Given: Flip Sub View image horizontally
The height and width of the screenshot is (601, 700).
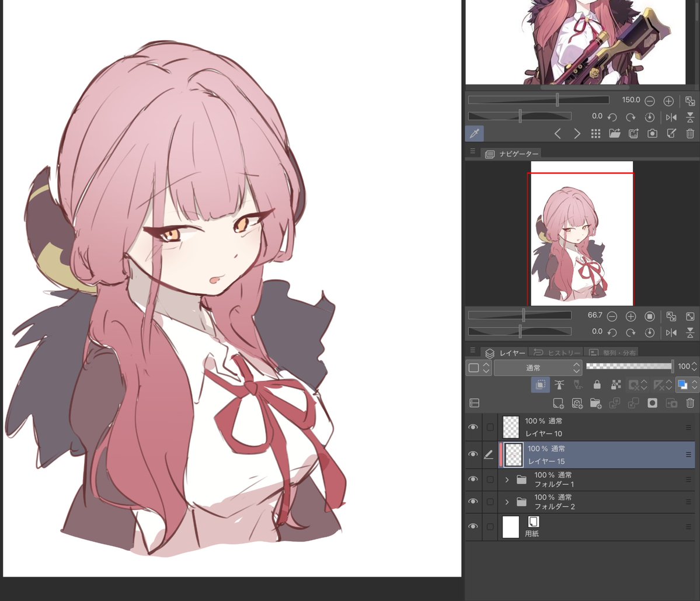Looking at the screenshot, I should click(x=671, y=117).
